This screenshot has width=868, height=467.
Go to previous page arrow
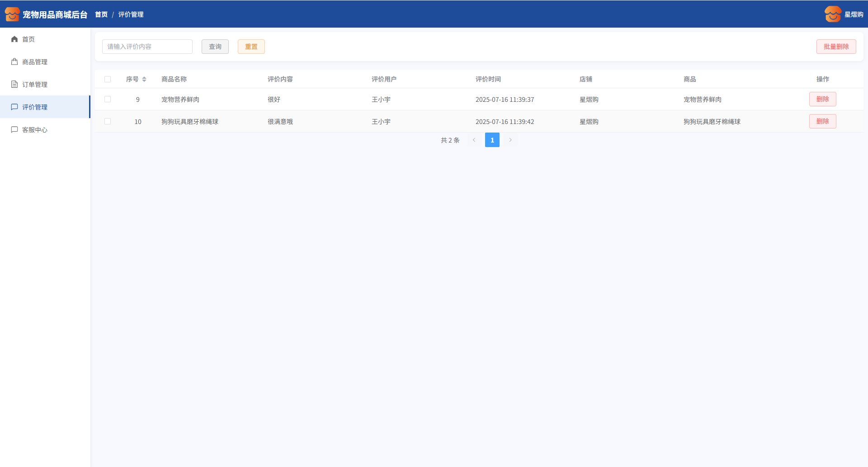point(474,140)
